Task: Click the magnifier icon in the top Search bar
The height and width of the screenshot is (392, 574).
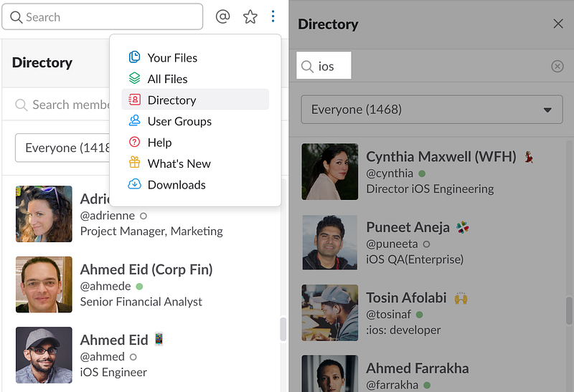Action: pyautogui.click(x=16, y=16)
